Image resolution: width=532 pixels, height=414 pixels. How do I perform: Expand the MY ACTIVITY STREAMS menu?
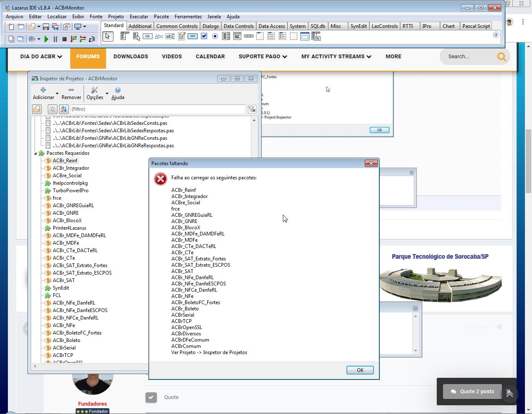coord(337,57)
